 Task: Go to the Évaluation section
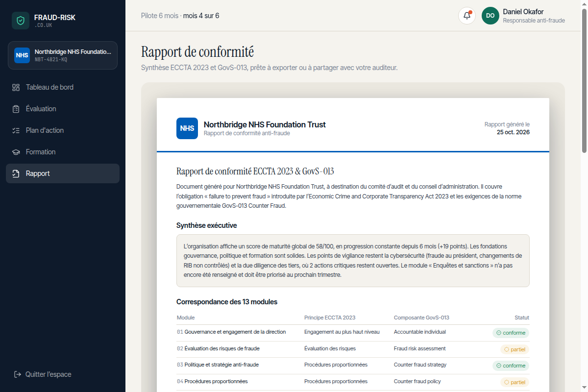pyautogui.click(x=63, y=109)
